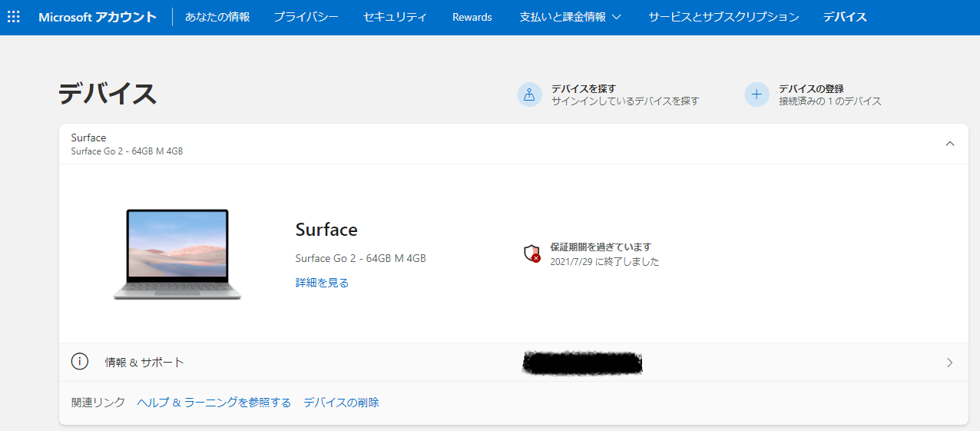The height and width of the screenshot is (431, 980).
Task: Click the Find my device person icon
Action: point(529,94)
